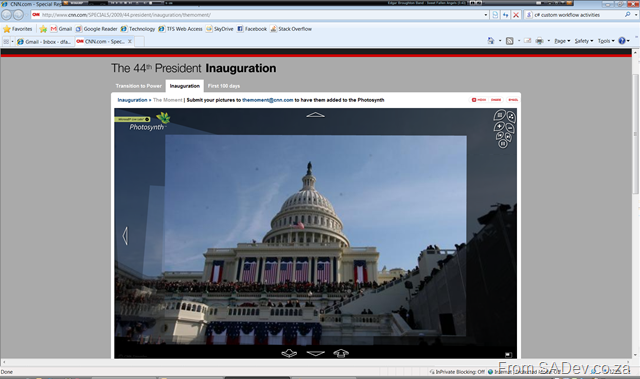Click the themoment@cnn.com email link
Screen dimensions: 640x379
267,100
